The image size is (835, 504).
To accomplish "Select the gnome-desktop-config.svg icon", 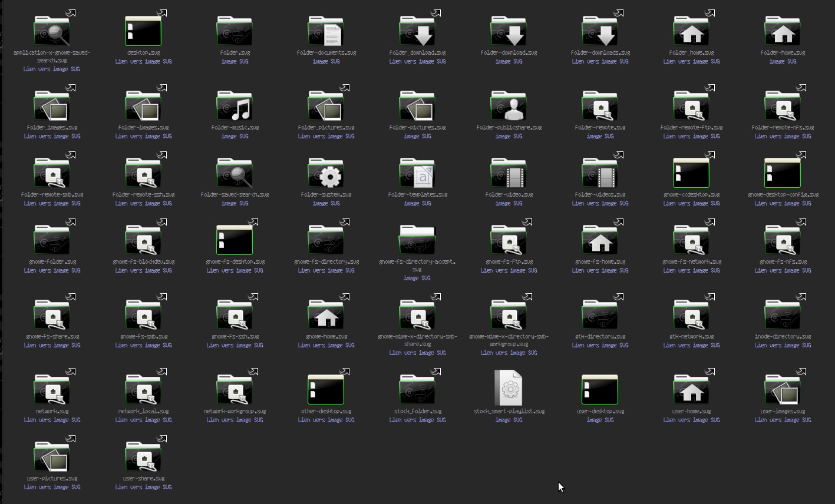I will click(783, 173).
